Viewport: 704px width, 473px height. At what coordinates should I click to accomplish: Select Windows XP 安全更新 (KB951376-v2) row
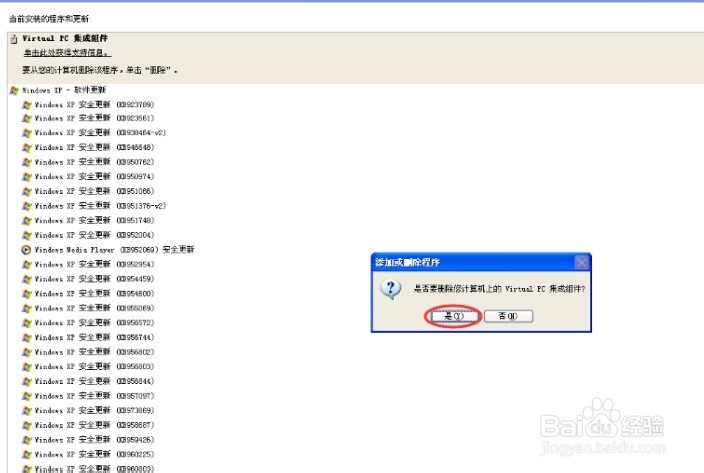click(94, 206)
